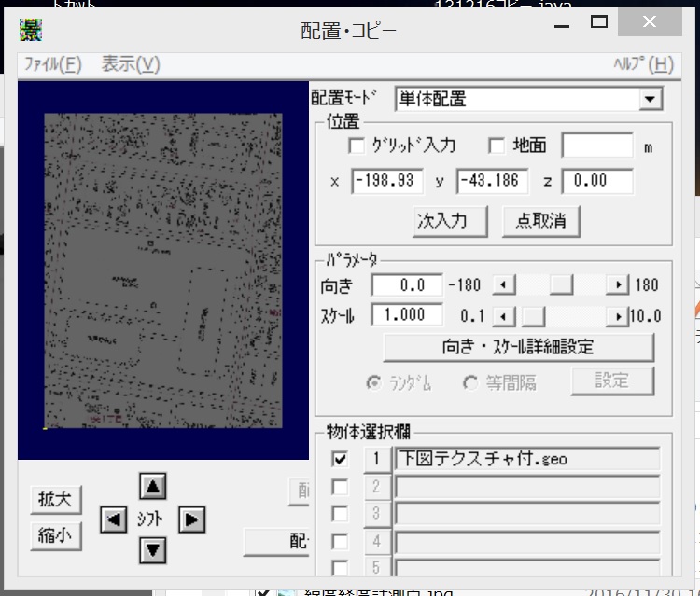Image resolution: width=700 pixels, height=596 pixels.
Task: Click the 点取消 button
Action: [541, 221]
